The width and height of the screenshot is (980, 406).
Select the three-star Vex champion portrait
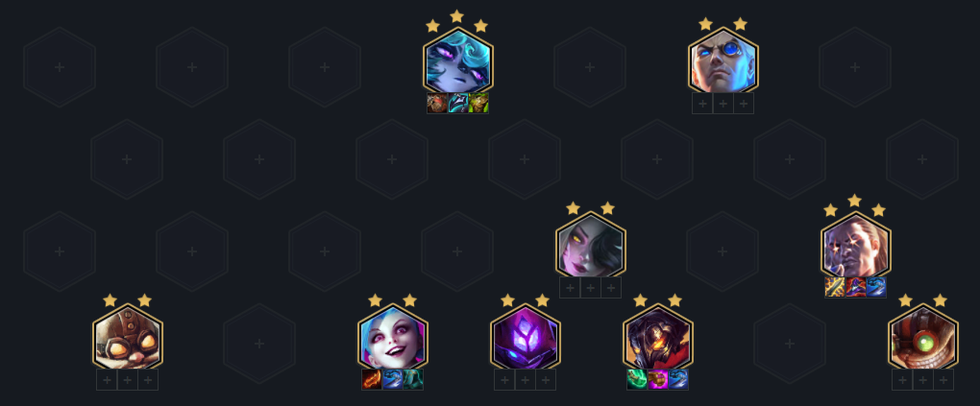(458, 62)
